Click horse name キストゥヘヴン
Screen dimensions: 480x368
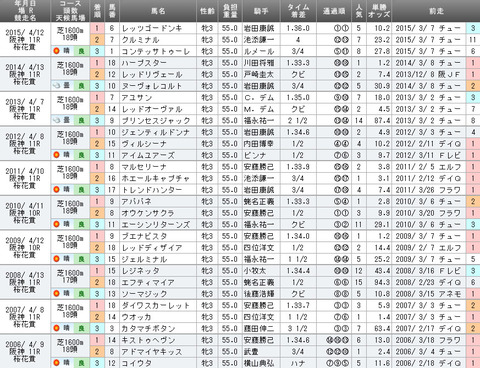(148, 340)
